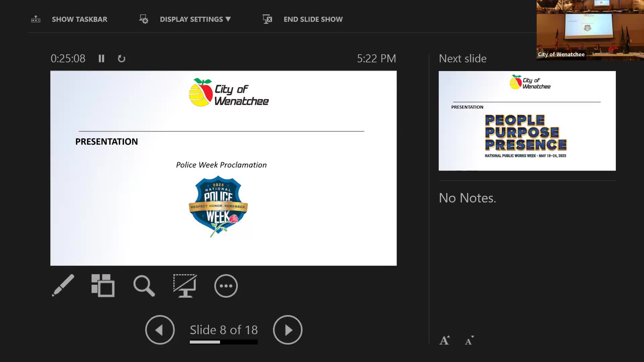
Task: Go to the previous slide
Action: click(160, 330)
